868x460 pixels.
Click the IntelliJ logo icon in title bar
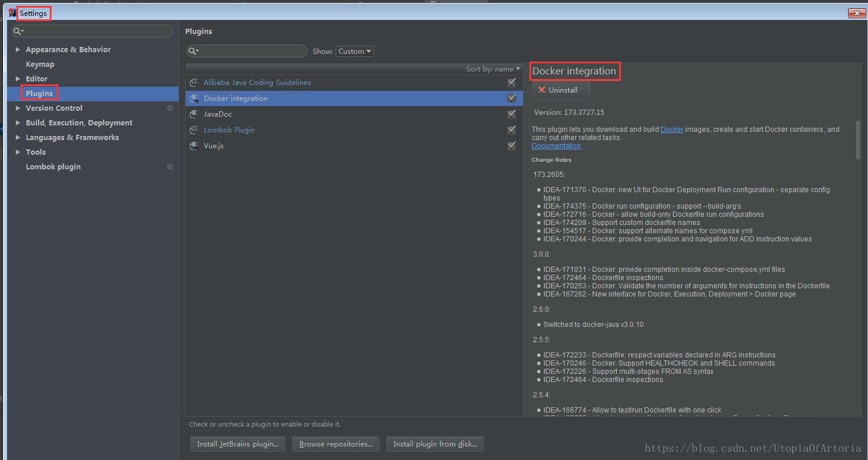pos(12,13)
